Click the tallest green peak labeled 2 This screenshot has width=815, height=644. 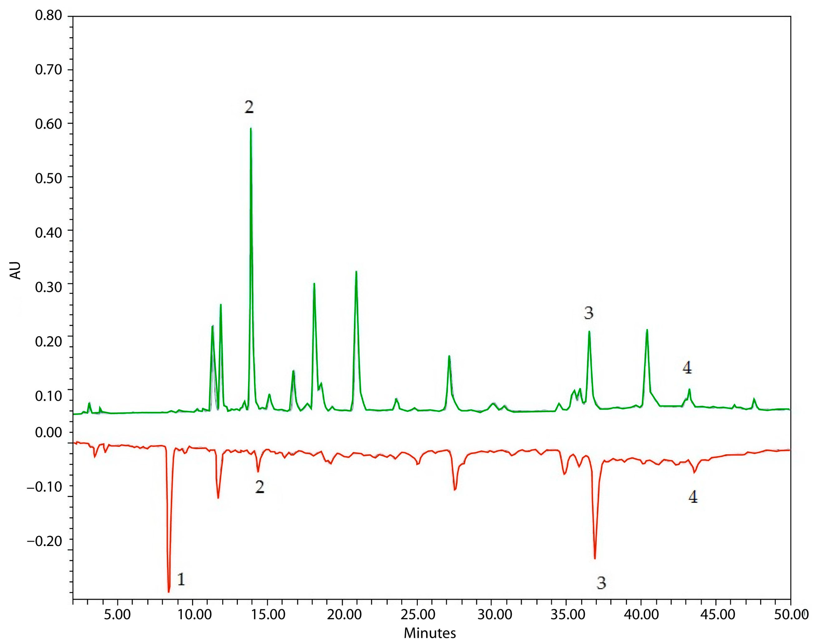[250, 130]
